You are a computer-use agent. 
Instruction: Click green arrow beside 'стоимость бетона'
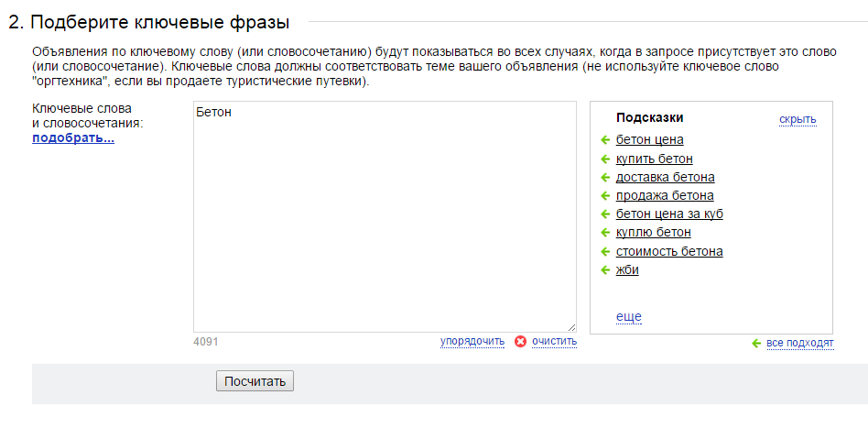tap(605, 252)
